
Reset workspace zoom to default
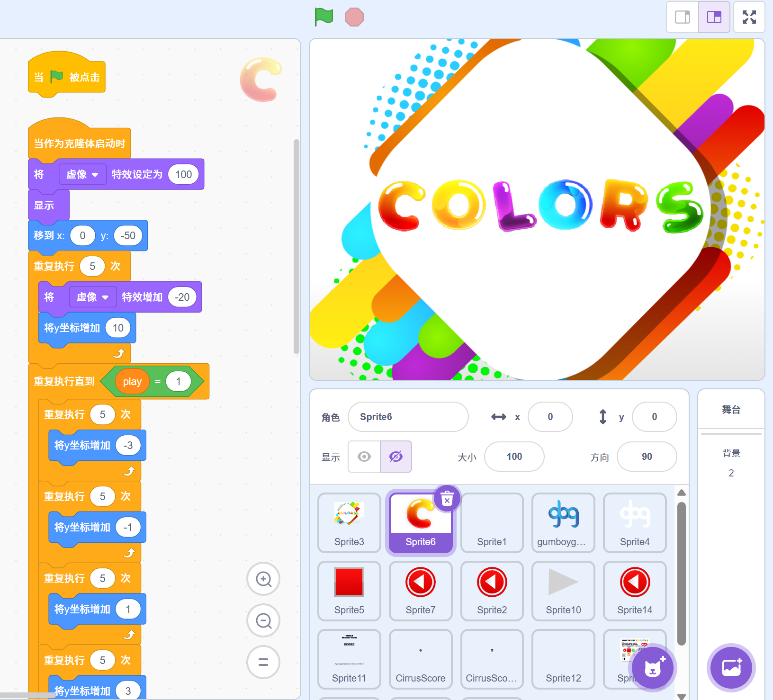pos(263,662)
